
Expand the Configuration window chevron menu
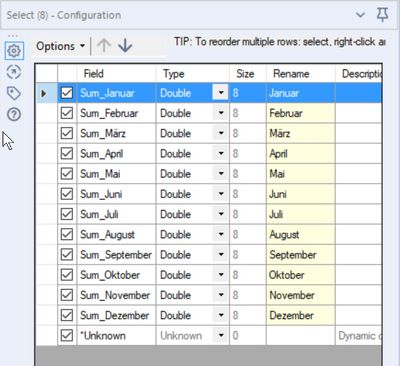pos(360,15)
